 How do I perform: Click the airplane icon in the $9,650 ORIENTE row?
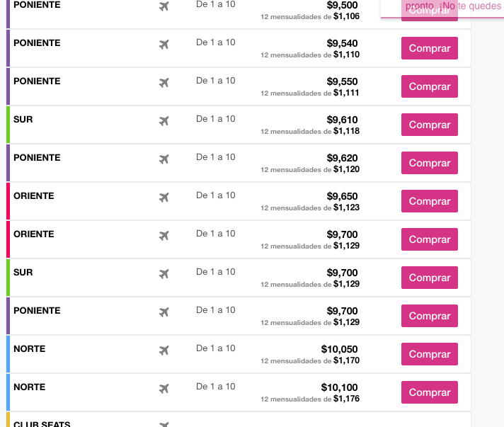pos(164,198)
